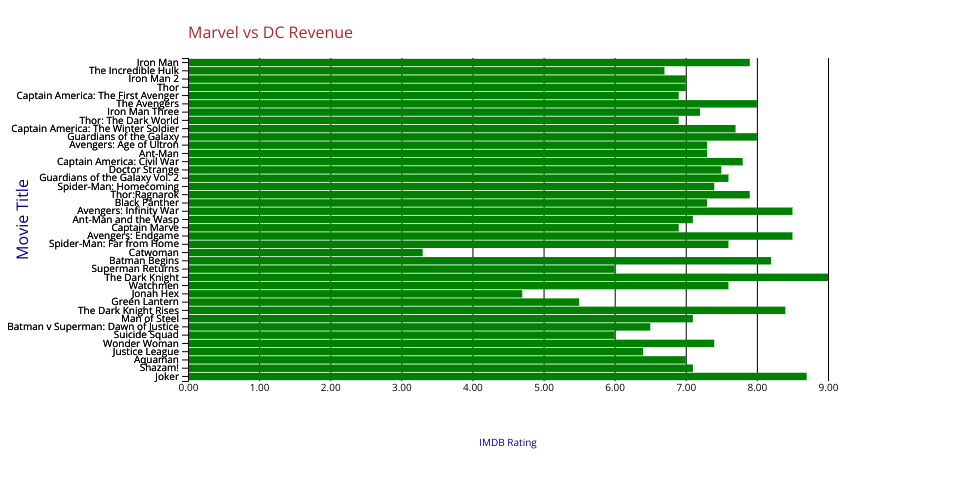Click the Thor: The Dark World label
This screenshot has width=960, height=500.
click(x=129, y=121)
